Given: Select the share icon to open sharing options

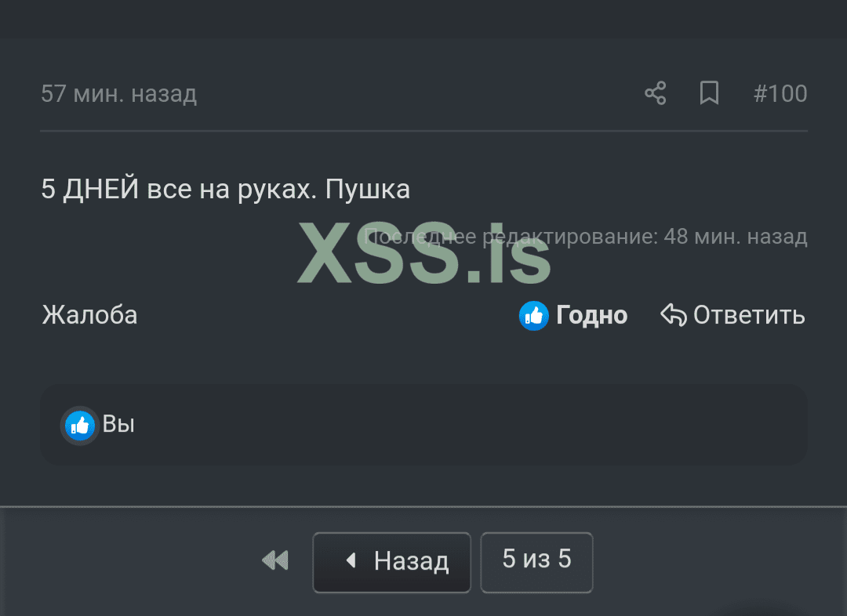Looking at the screenshot, I should (x=655, y=92).
